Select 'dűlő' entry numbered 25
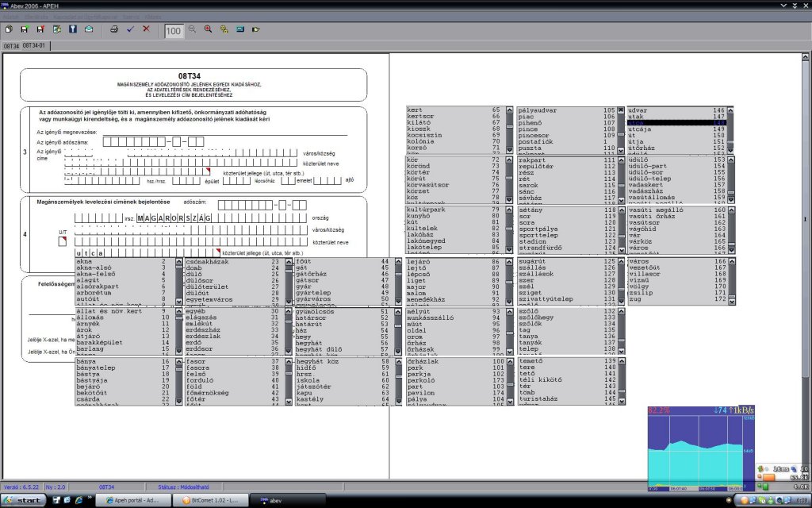The height and width of the screenshot is (508, 812). click(233, 274)
